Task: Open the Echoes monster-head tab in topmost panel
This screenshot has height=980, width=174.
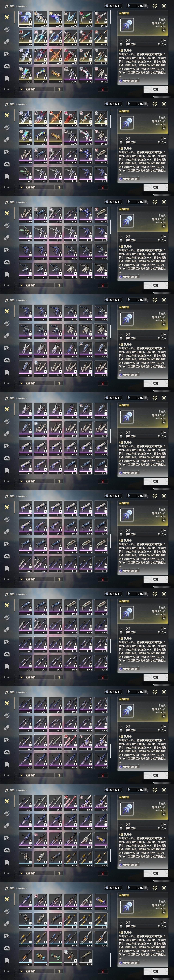Action: pyautogui.click(x=7, y=30)
